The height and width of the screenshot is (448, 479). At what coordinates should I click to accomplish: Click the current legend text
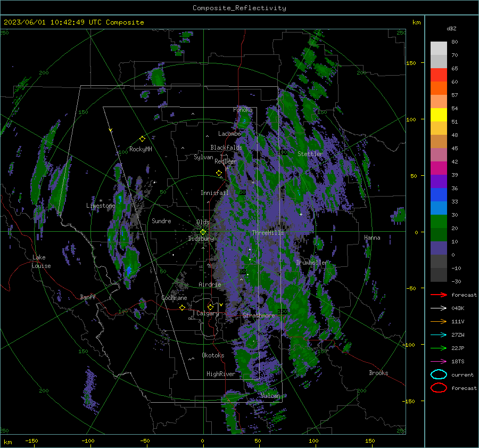pyautogui.click(x=463, y=375)
